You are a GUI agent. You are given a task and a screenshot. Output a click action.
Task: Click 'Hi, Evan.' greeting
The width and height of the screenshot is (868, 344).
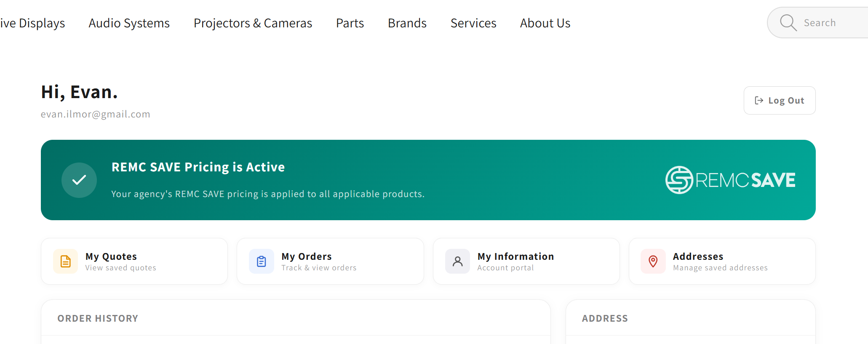(79, 92)
